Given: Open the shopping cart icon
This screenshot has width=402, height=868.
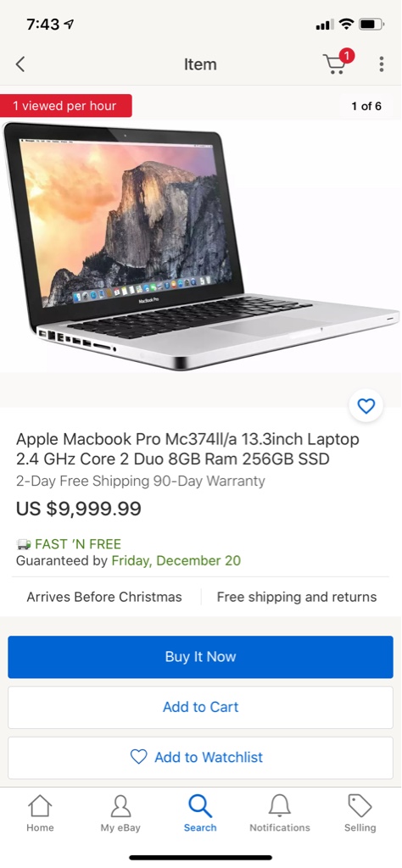Looking at the screenshot, I should coord(335,64).
